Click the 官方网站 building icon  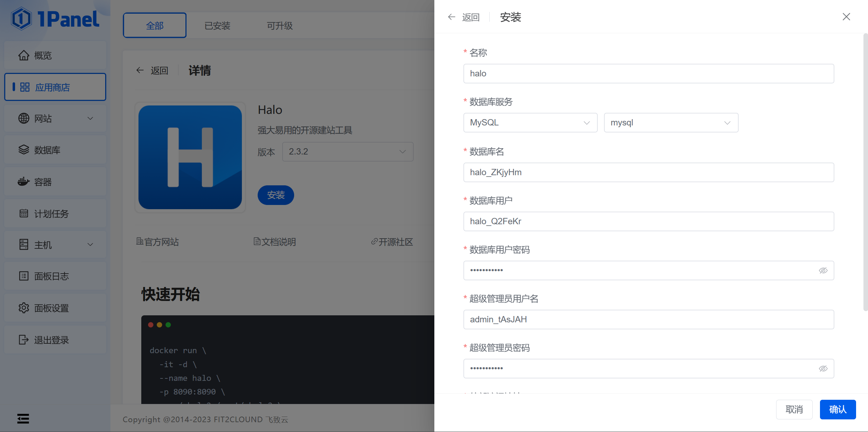click(x=140, y=241)
